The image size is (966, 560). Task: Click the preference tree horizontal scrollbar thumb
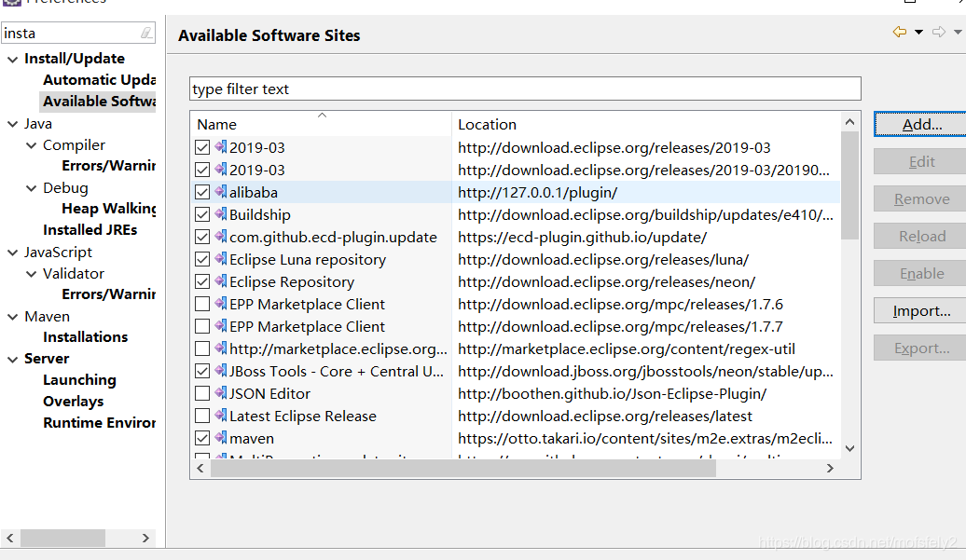62,538
